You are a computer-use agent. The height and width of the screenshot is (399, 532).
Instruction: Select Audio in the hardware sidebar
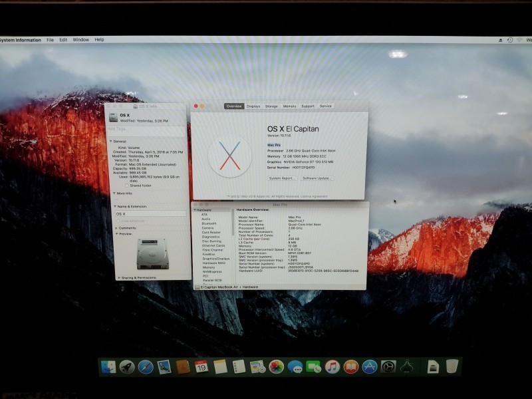coord(206,219)
